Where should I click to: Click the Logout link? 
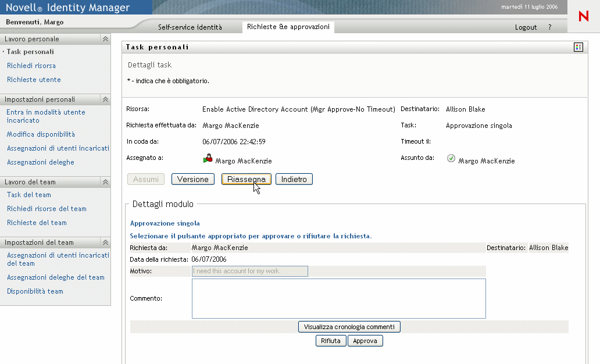526,27
